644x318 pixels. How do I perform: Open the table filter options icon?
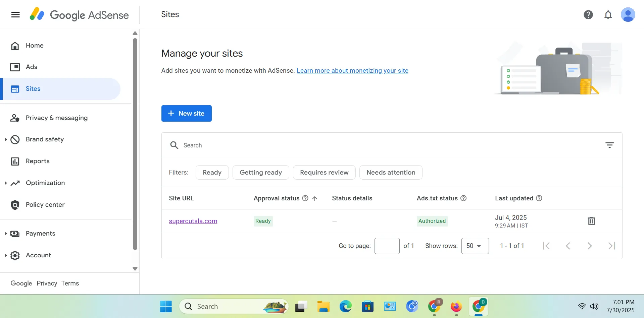(609, 145)
